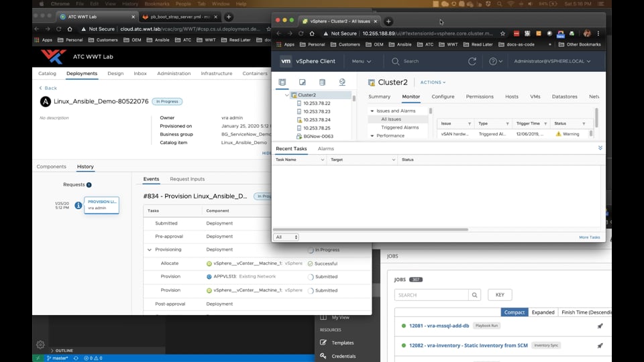Expand the Cluster2 ACTIONS dropdown
The height and width of the screenshot is (362, 644).
(433, 82)
